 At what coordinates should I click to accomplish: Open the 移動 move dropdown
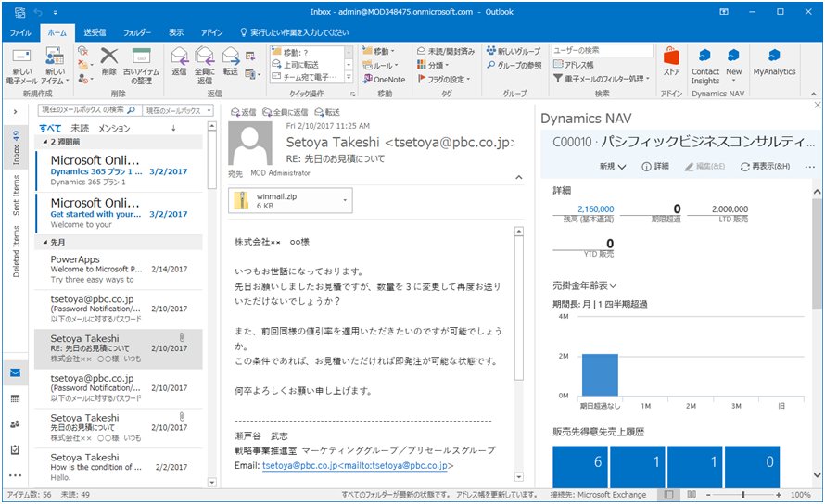click(378, 51)
